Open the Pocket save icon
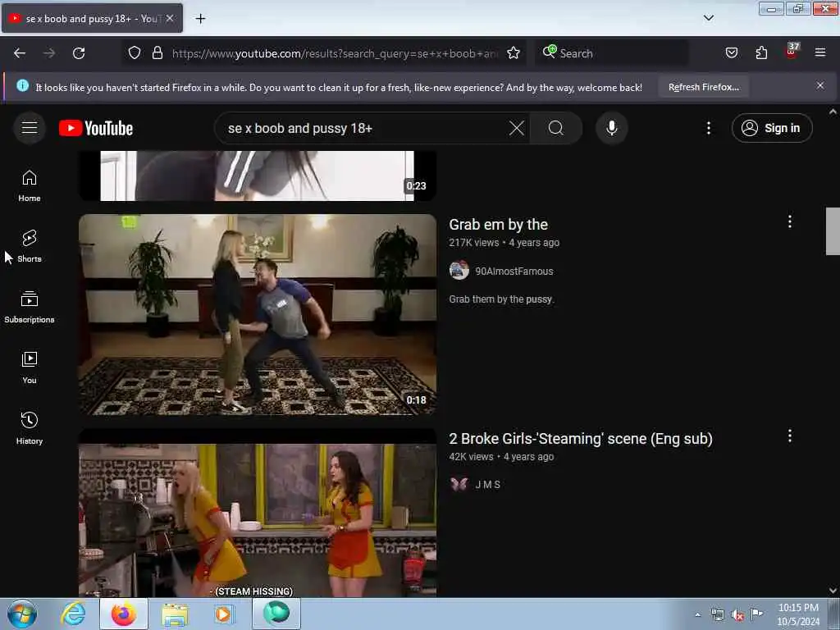Image resolution: width=840 pixels, height=630 pixels. 731,53
